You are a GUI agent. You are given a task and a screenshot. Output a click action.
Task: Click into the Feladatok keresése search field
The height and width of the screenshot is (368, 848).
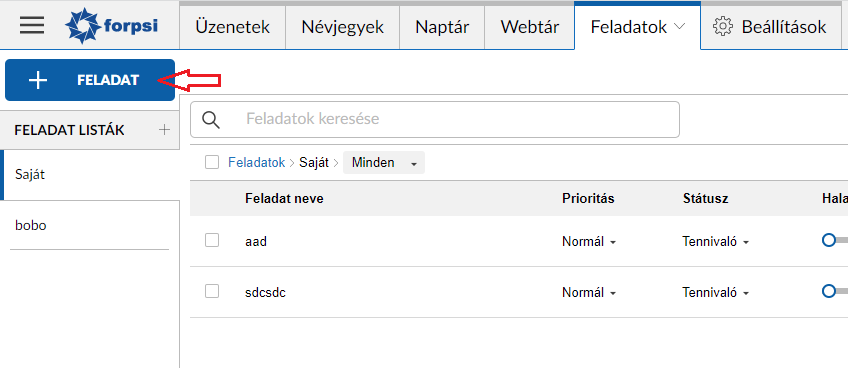point(454,119)
